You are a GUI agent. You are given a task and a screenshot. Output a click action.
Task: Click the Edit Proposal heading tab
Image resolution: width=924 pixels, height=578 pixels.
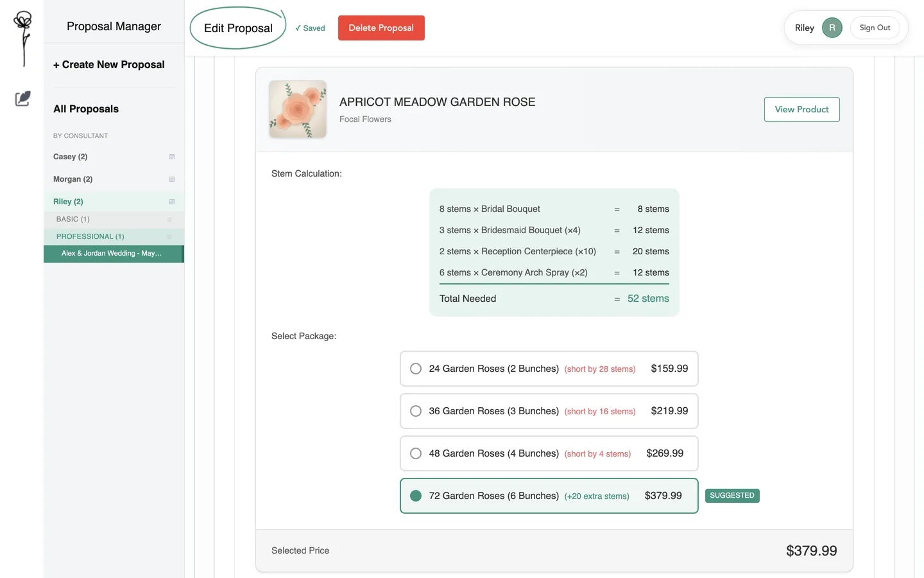click(x=238, y=28)
